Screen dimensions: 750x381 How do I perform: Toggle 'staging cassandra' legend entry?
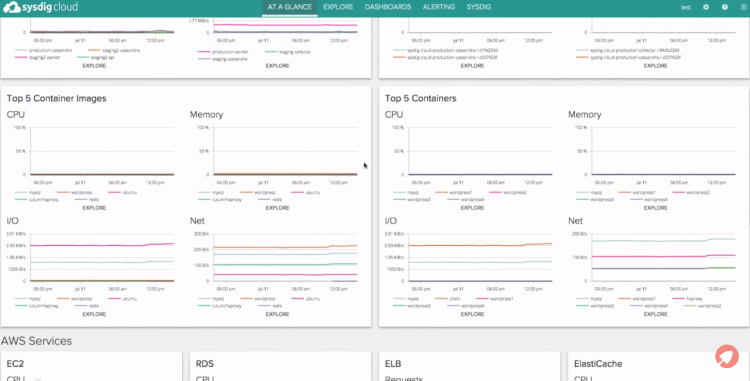click(223, 59)
